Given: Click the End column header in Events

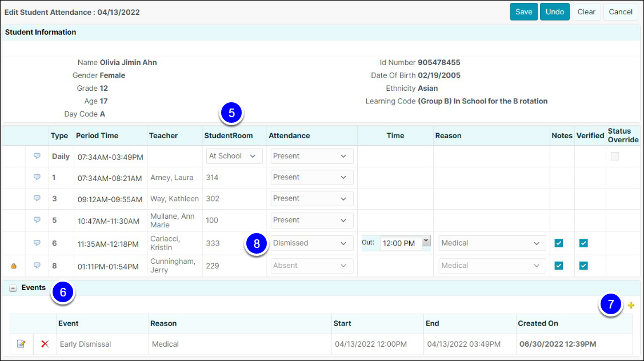Looking at the screenshot, I should [x=432, y=323].
